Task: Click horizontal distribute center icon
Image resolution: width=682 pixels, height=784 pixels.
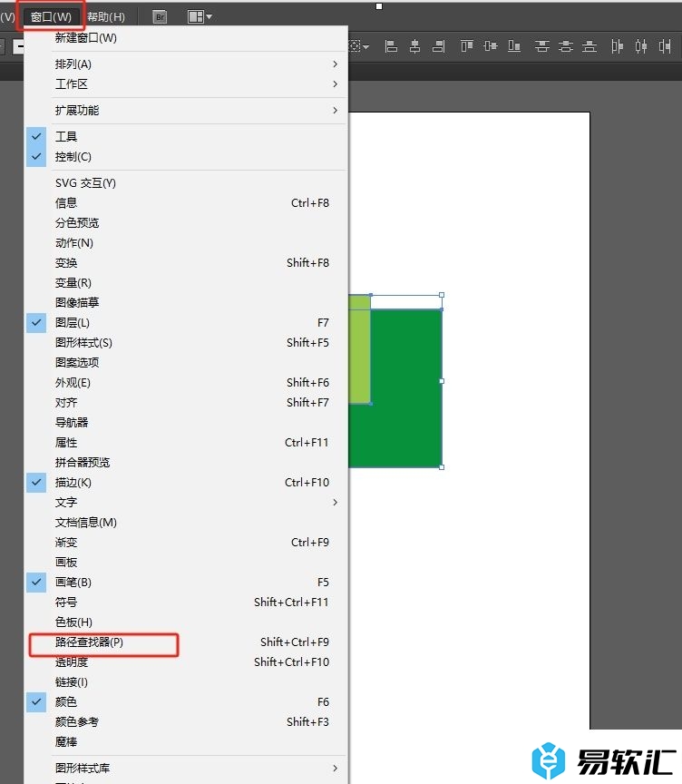Action: tap(641, 46)
